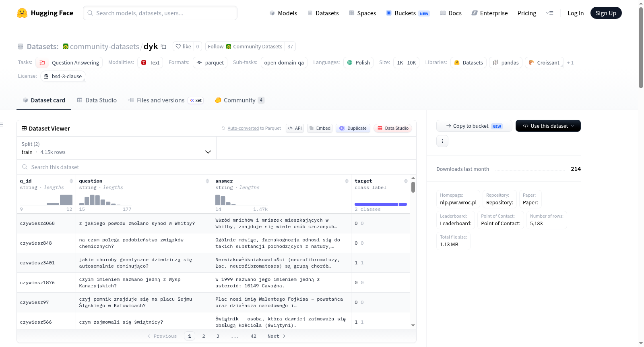Screen dimensions: 644x347
Task: Go to page 3 of the dataset
Action: (x=218, y=336)
